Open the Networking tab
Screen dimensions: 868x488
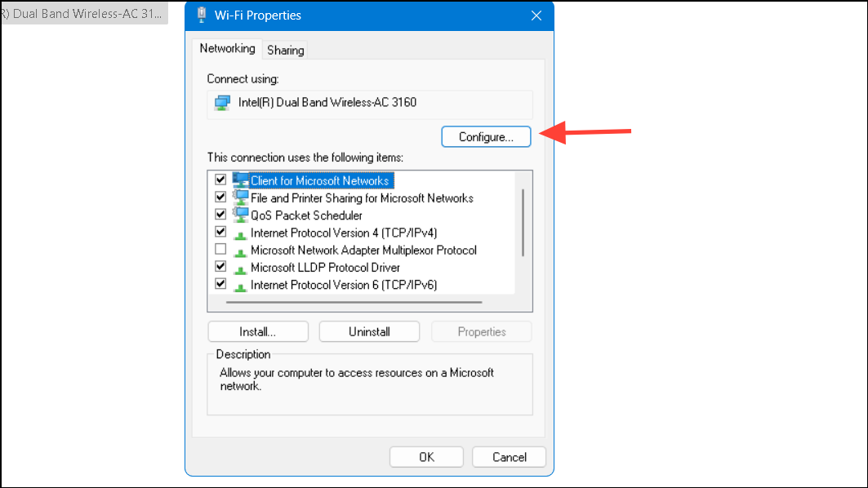(x=227, y=49)
